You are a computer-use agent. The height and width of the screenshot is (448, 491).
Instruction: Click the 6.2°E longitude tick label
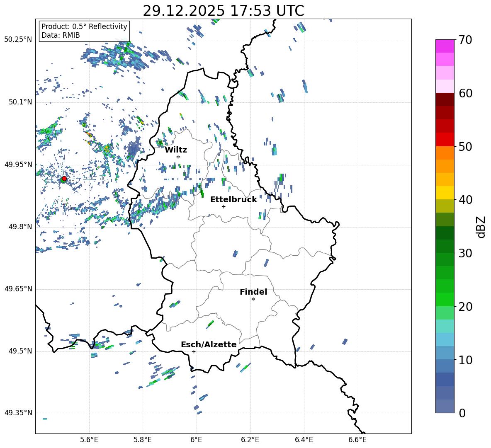pos(250,439)
